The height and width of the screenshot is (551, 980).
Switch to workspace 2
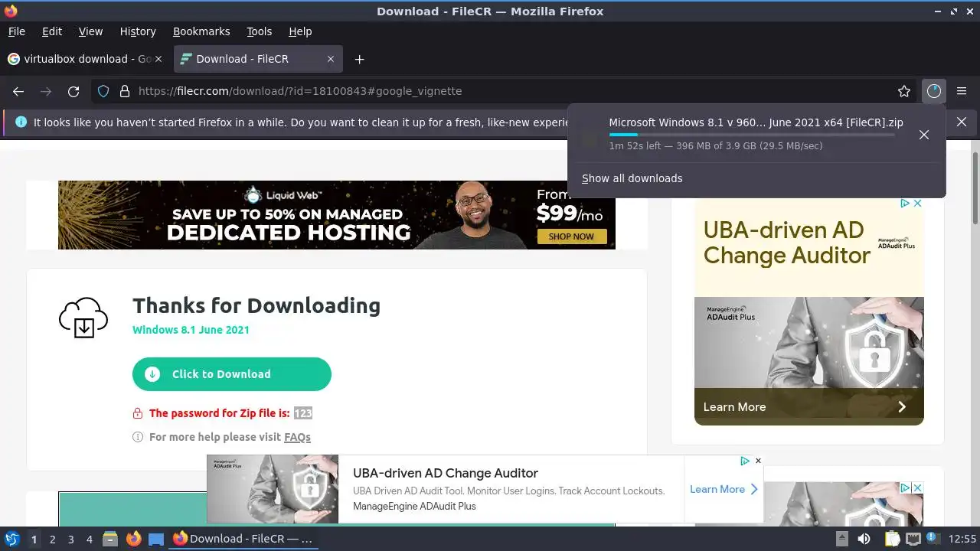pos(52,539)
